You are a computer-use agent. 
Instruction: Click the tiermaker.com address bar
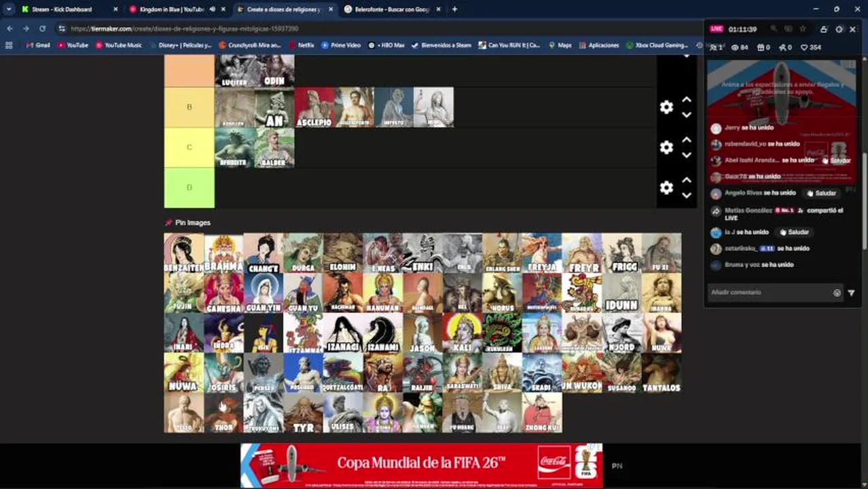point(380,29)
